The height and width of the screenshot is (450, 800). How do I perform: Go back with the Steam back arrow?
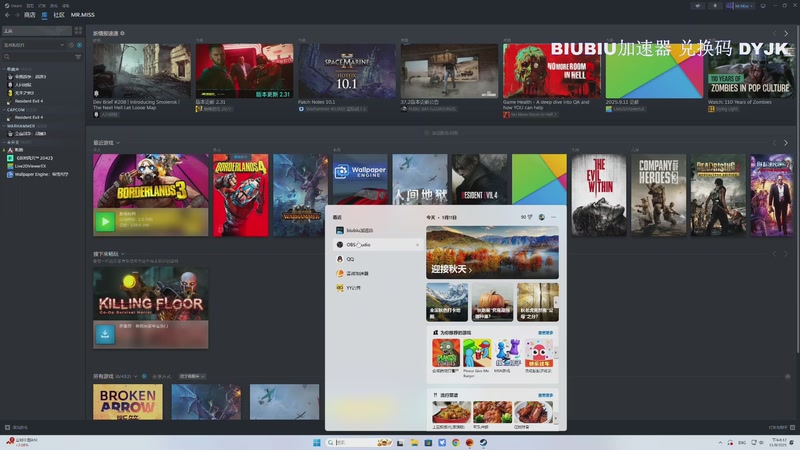click(7, 15)
